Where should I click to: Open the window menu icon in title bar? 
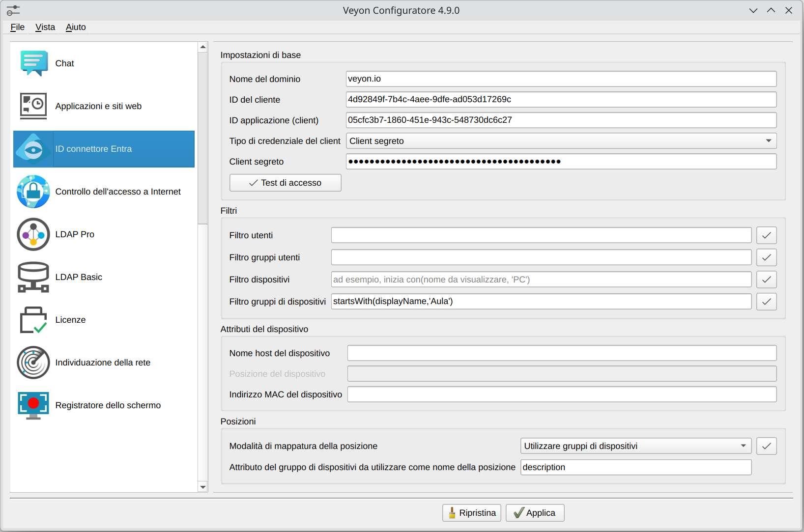point(13,10)
